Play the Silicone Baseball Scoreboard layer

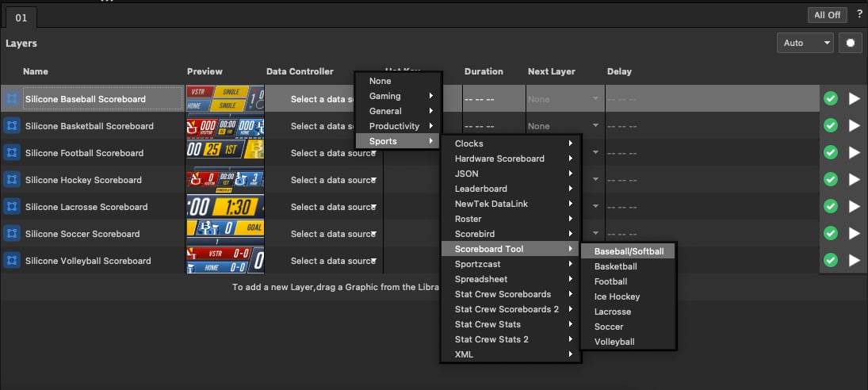855,99
